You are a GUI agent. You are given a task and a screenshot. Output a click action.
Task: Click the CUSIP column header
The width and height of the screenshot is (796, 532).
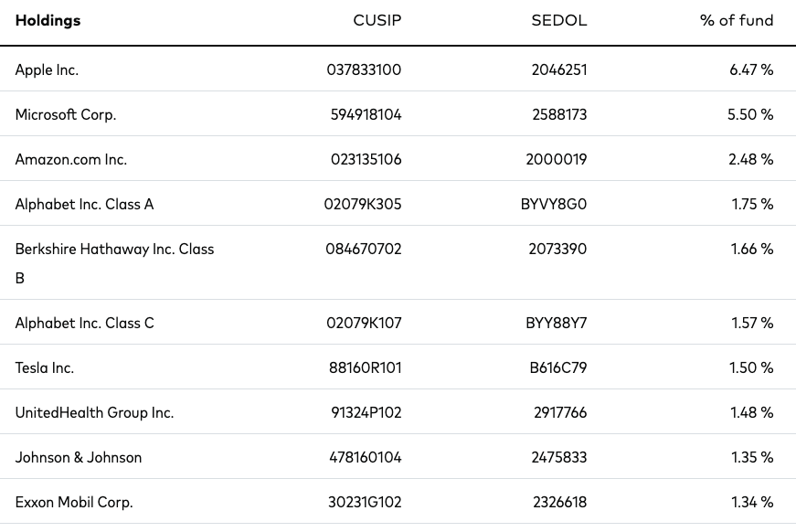(x=377, y=20)
